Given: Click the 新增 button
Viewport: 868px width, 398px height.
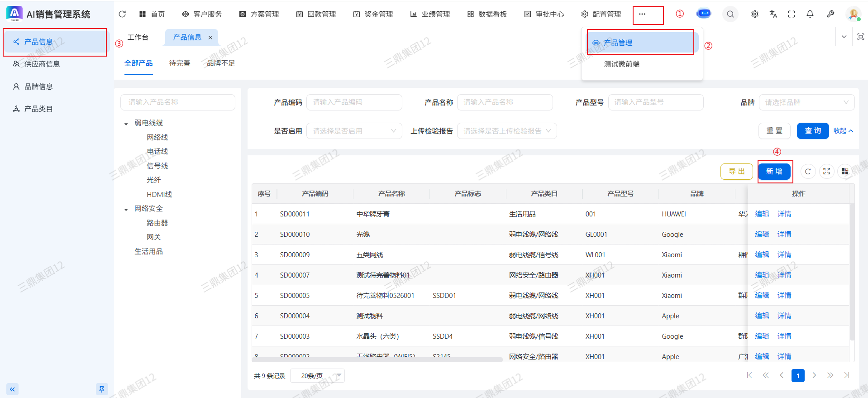Looking at the screenshot, I should point(774,172).
